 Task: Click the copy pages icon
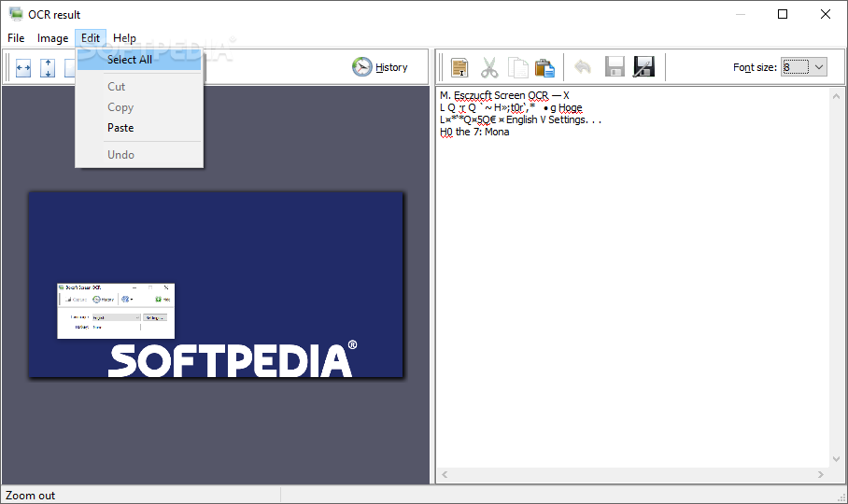click(x=517, y=67)
